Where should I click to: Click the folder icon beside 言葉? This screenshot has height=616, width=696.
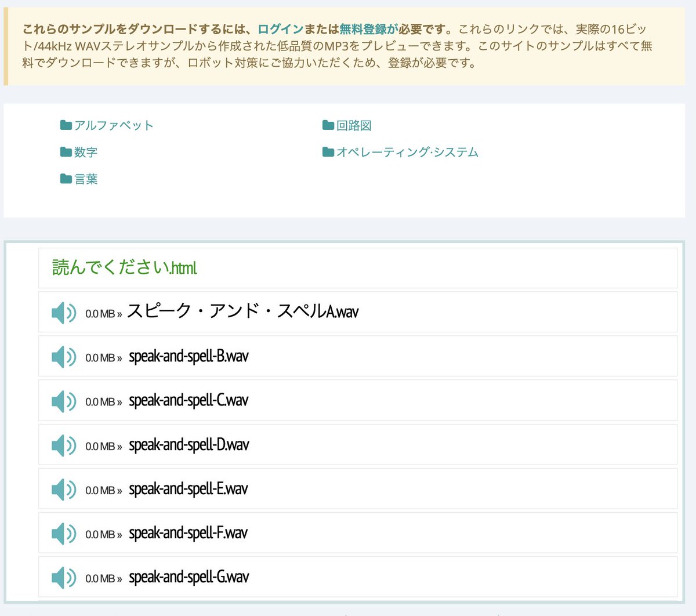coord(66,179)
